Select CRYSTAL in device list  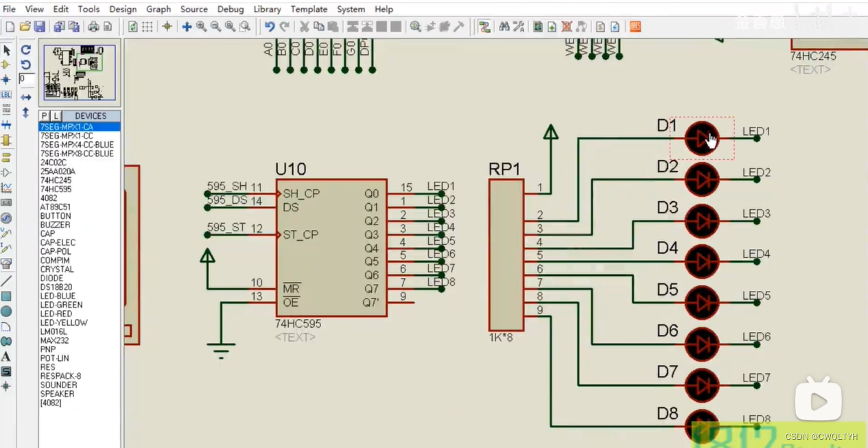pyautogui.click(x=57, y=270)
